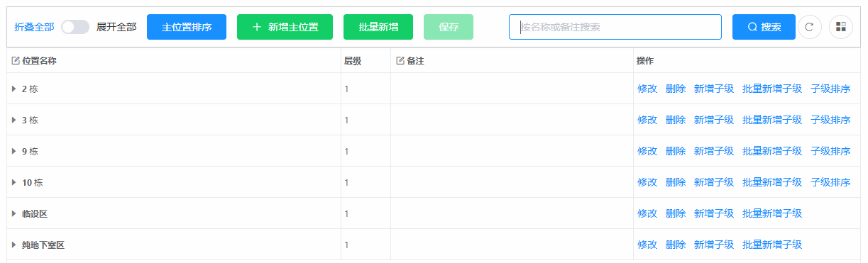Click 修改 in the 9 栋 row
868x263 pixels.
pos(647,151)
